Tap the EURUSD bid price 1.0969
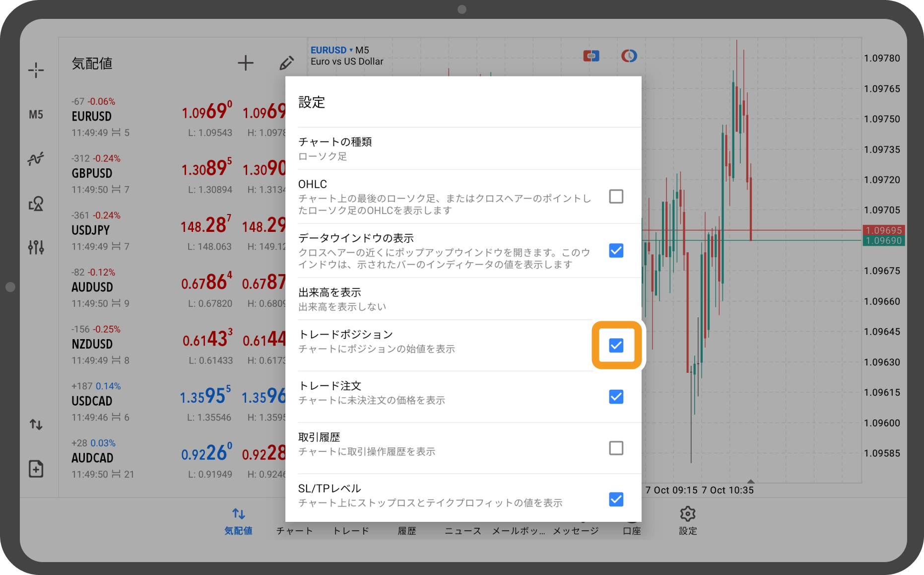The height and width of the screenshot is (575, 924). coord(207,111)
